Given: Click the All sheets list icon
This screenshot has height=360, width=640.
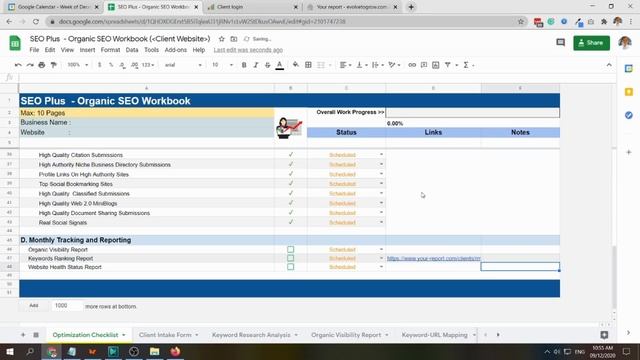Looking at the screenshot, I should (36, 335).
